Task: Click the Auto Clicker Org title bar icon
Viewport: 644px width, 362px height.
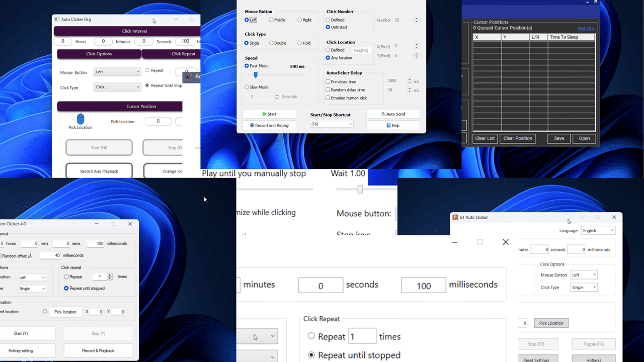Action: click(x=56, y=19)
